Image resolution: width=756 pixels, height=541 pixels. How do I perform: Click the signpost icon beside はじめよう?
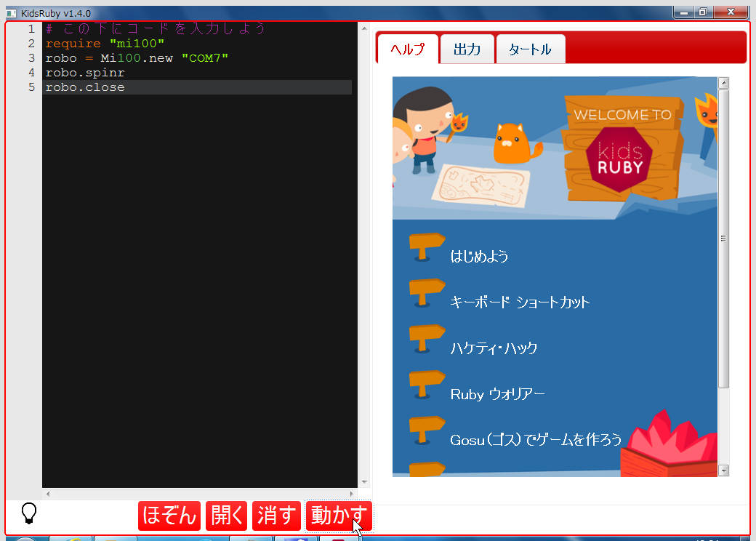pyautogui.click(x=426, y=247)
